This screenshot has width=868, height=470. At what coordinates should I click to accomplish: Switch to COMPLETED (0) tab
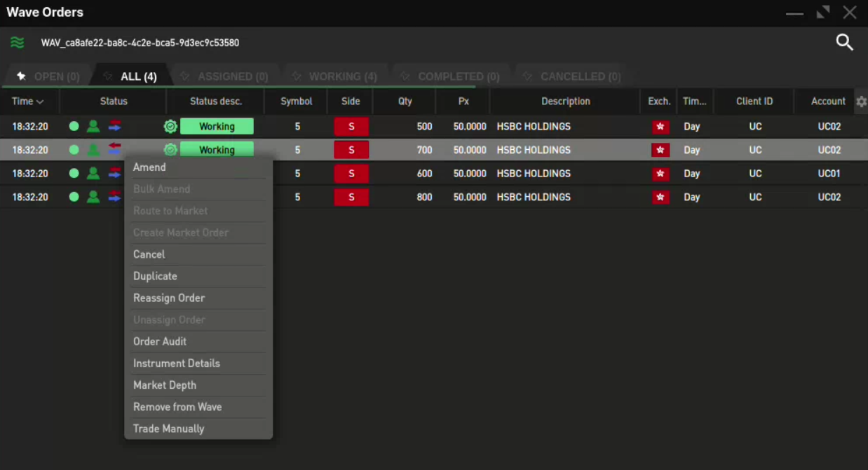458,76
